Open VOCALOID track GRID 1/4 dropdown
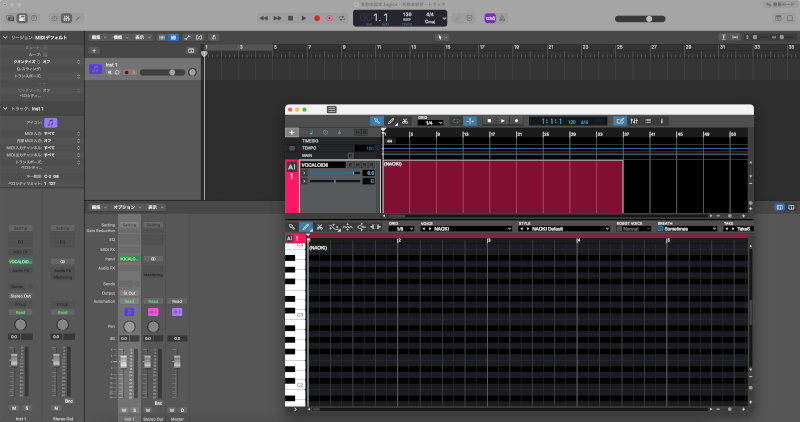This screenshot has height=422, width=800. tap(430, 122)
